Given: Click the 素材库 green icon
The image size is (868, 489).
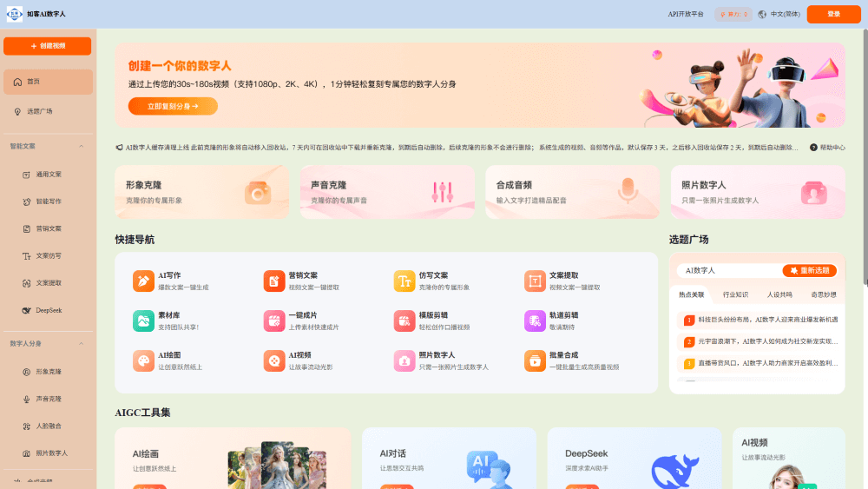Looking at the screenshot, I should point(143,320).
